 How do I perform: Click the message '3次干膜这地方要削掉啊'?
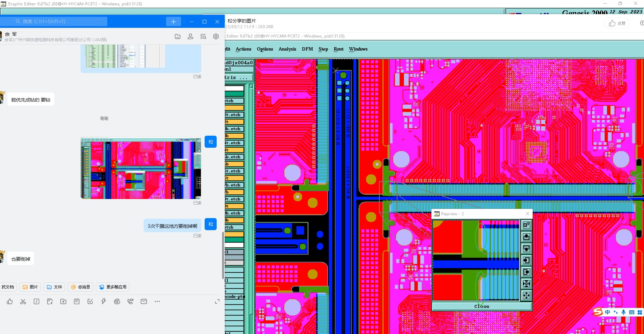172,226
